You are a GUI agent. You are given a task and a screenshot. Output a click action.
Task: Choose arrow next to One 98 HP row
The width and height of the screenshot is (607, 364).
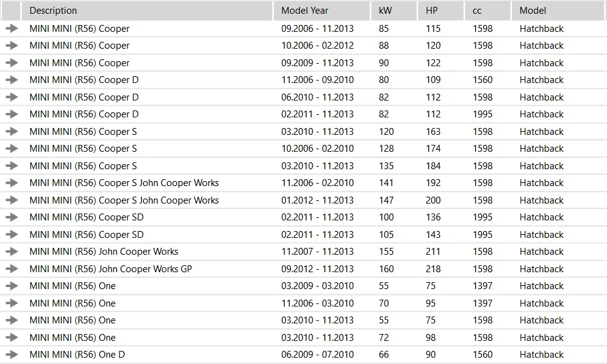pos(12,337)
